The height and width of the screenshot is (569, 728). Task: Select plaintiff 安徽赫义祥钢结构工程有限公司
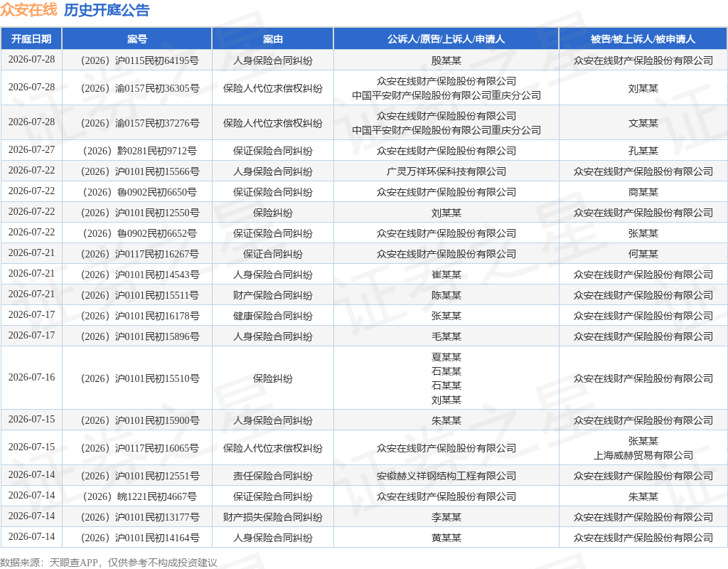(446, 476)
